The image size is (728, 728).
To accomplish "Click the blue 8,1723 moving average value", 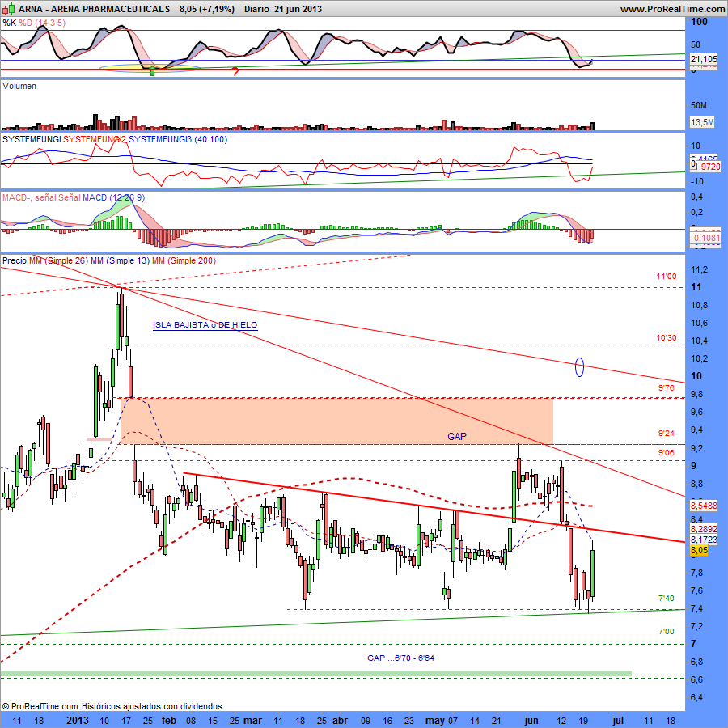I will (704, 540).
